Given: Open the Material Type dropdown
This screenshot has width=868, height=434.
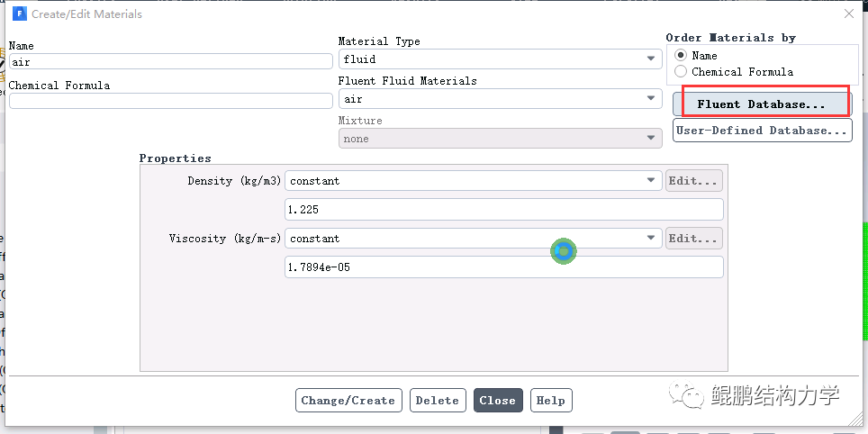Looking at the screenshot, I should [x=501, y=59].
